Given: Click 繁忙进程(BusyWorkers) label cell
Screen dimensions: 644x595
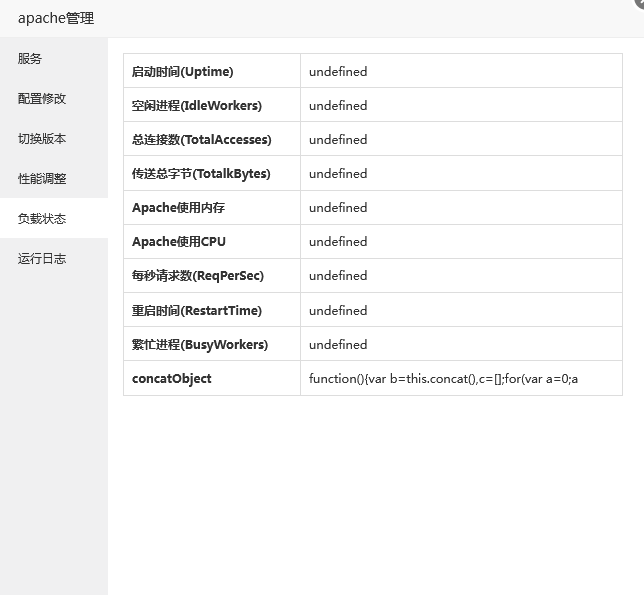Looking at the screenshot, I should coord(212,344).
